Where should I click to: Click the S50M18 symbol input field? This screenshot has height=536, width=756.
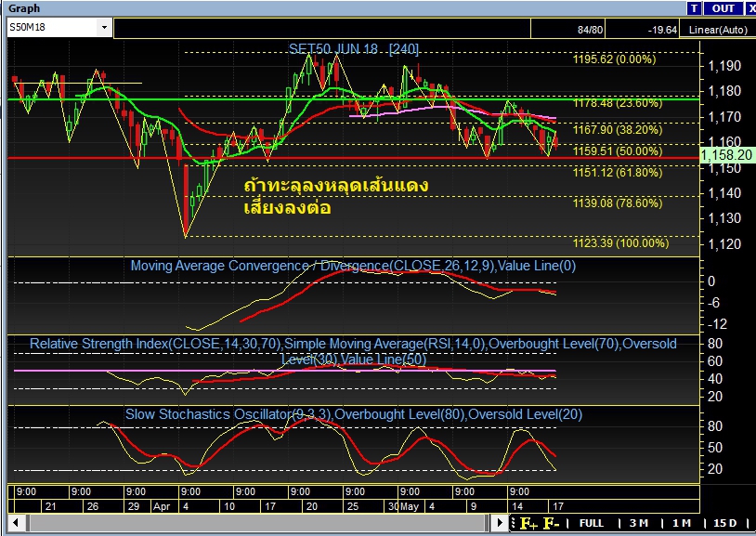[52, 28]
